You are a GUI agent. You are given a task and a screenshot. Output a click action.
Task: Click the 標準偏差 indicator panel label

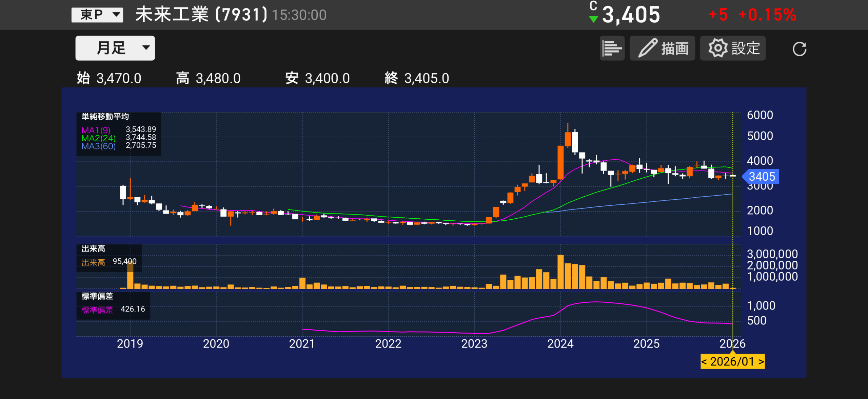click(97, 296)
